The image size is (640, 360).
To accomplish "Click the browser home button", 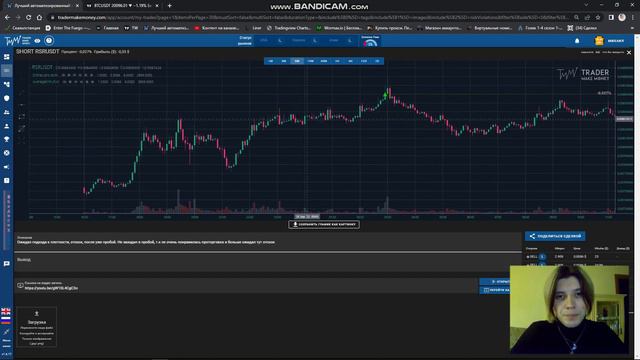I will 39,18.
